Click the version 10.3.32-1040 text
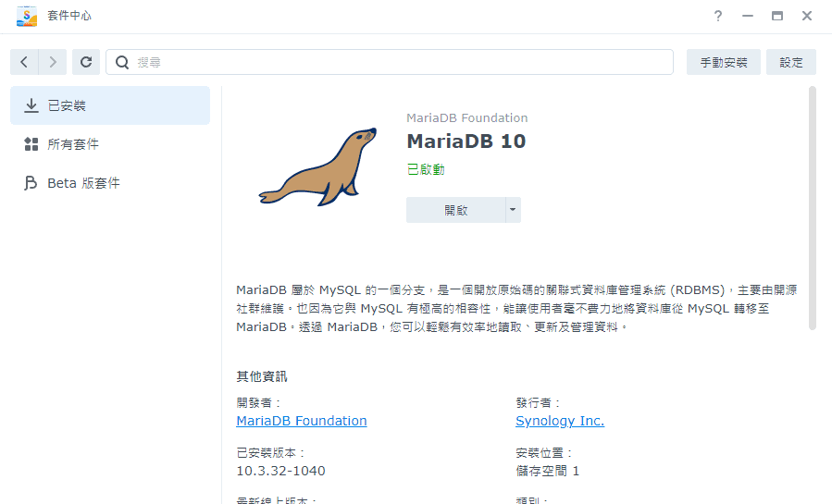832x504 pixels. pos(280,471)
